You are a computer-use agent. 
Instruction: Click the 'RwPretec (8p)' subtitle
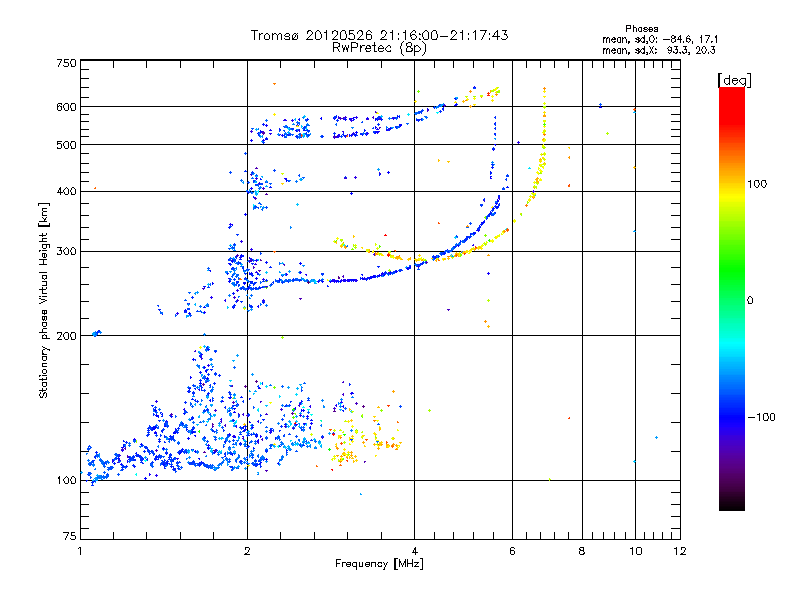pos(379,48)
